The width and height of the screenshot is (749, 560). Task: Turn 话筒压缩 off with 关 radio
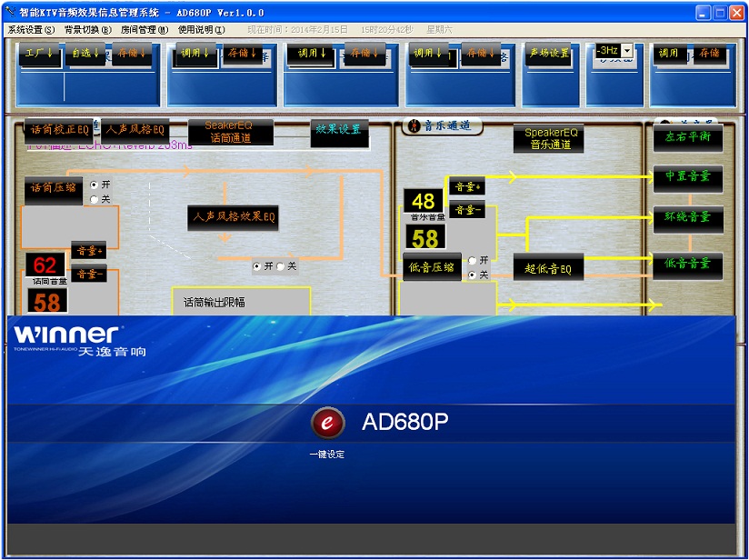tap(95, 199)
